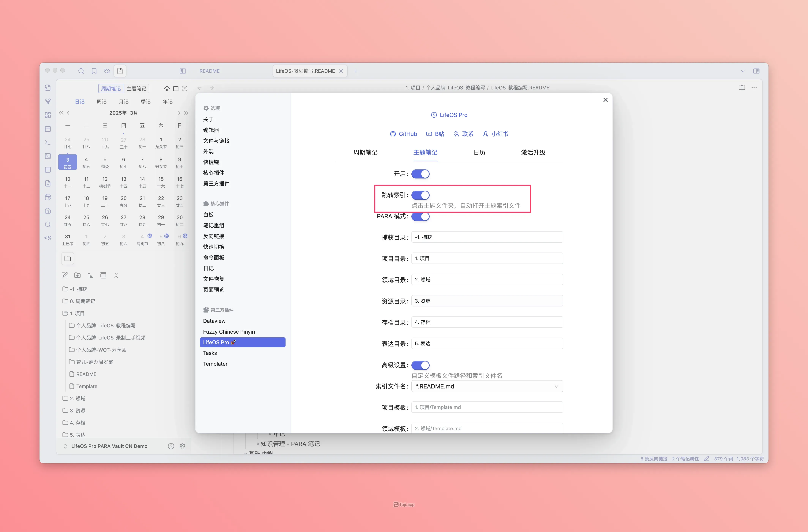The image size is (808, 532).
Task: Open vault settings gear icon
Action: [x=182, y=446]
